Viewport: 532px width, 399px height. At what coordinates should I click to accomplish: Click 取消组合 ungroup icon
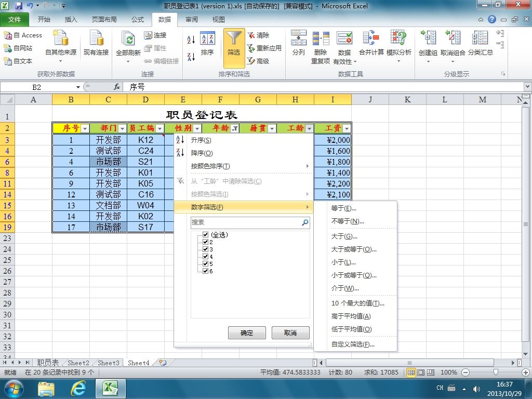[x=453, y=37]
